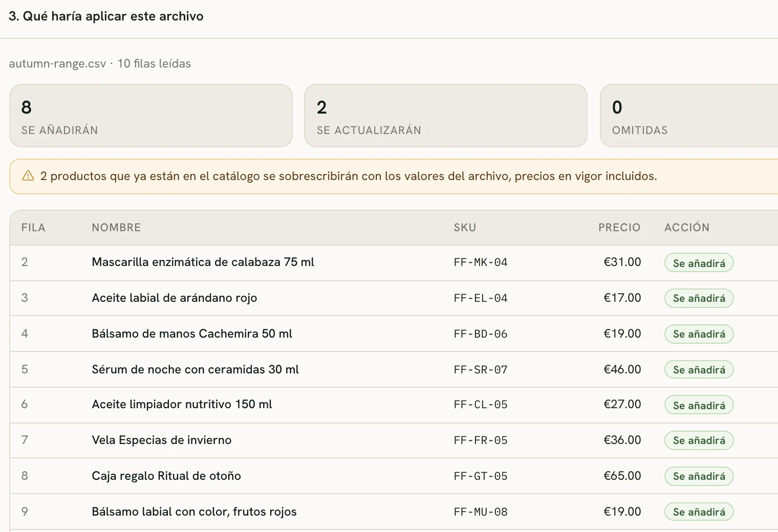Click the warning triangle icon in alert

(x=28, y=176)
